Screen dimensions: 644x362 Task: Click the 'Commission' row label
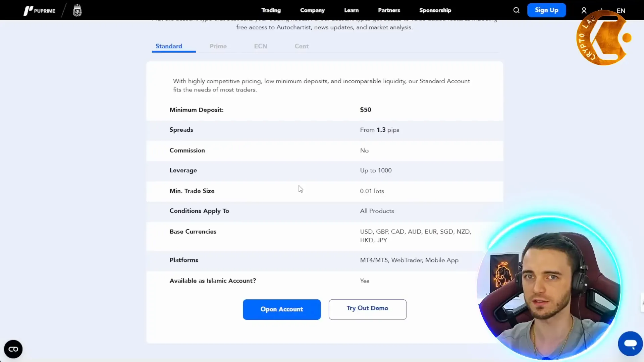[x=187, y=150]
